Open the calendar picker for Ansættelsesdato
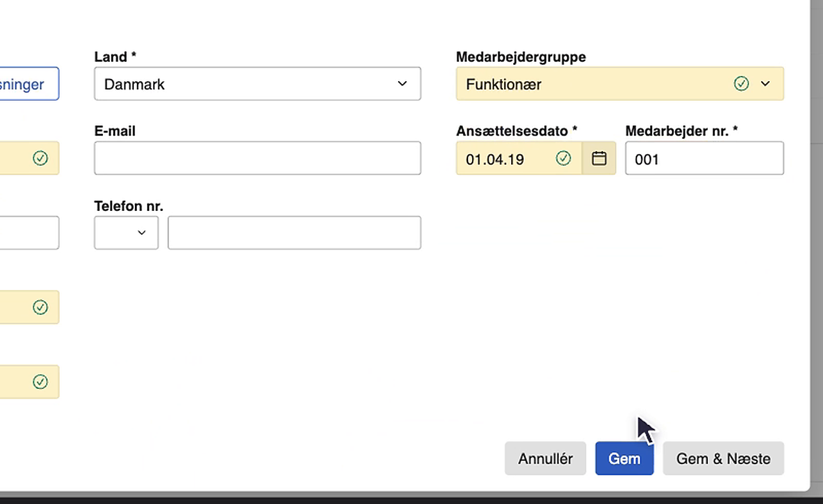823x504 pixels. click(x=599, y=158)
